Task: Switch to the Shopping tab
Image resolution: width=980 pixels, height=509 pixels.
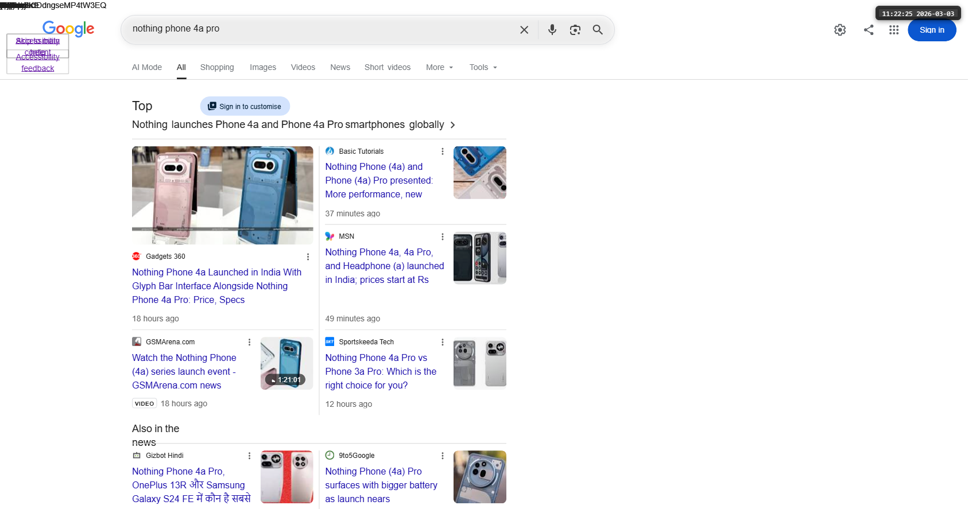Action: click(x=217, y=68)
